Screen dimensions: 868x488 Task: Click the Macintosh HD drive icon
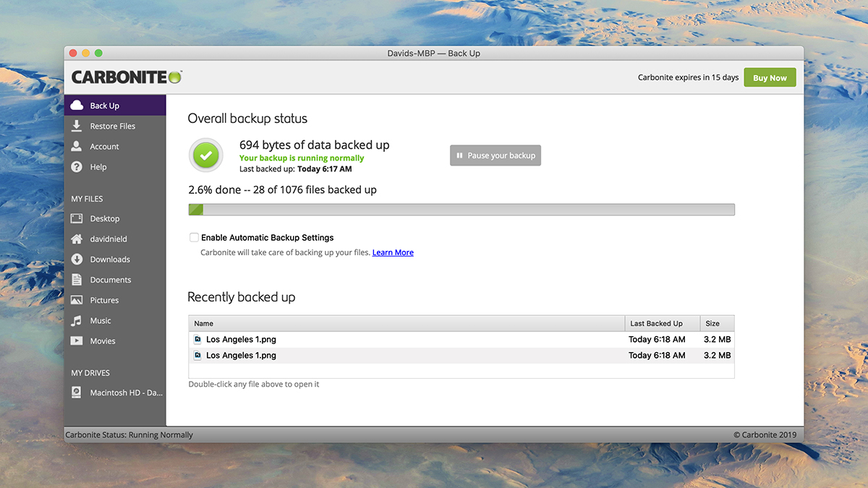point(77,392)
